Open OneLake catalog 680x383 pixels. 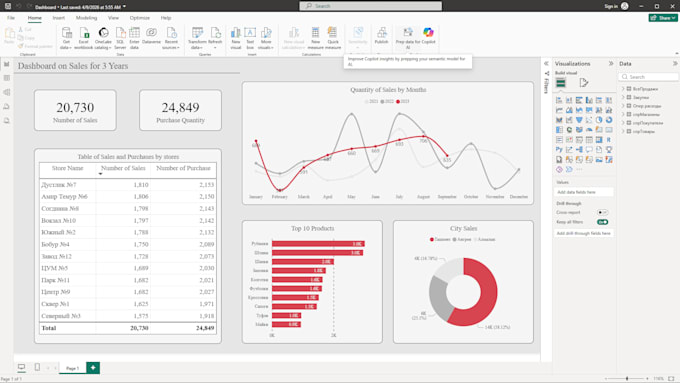103,38
